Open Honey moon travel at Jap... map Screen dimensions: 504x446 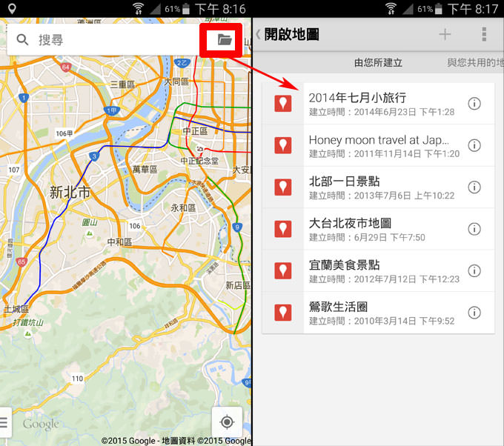click(x=378, y=145)
